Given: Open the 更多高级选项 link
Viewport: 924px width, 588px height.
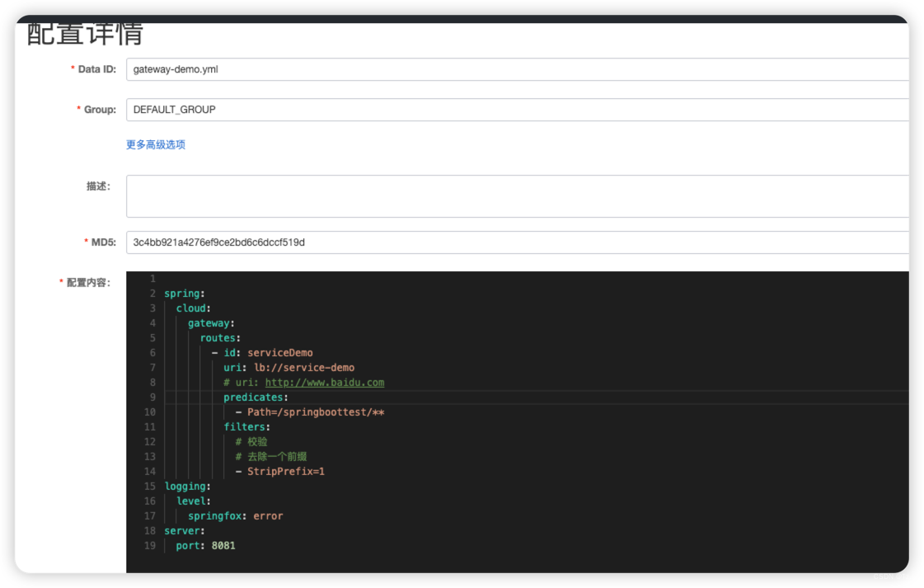Looking at the screenshot, I should 156,144.
